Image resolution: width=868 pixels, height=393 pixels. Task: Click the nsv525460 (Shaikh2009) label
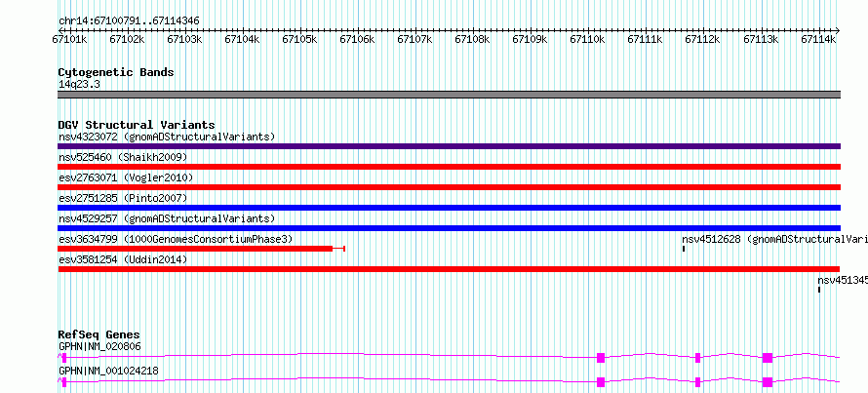tap(123, 157)
